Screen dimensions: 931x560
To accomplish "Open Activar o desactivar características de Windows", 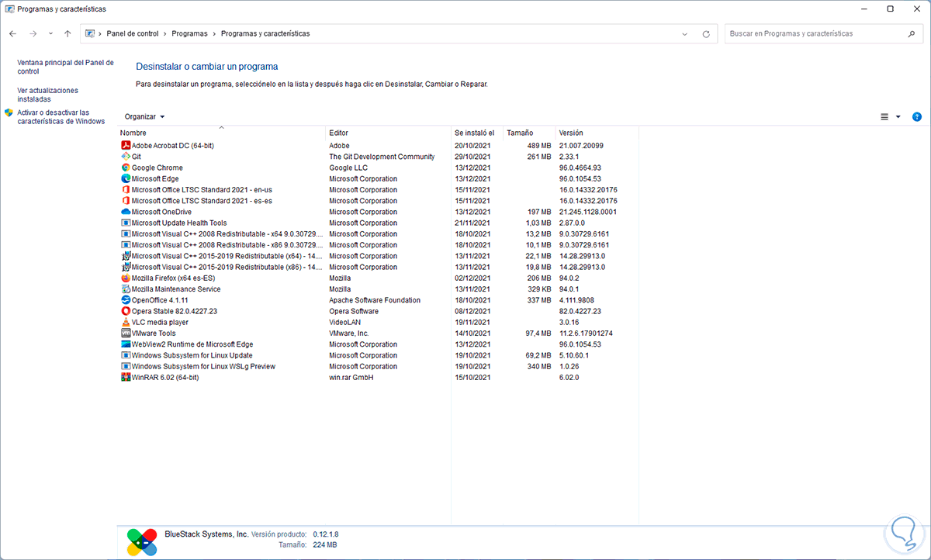I will (61, 117).
